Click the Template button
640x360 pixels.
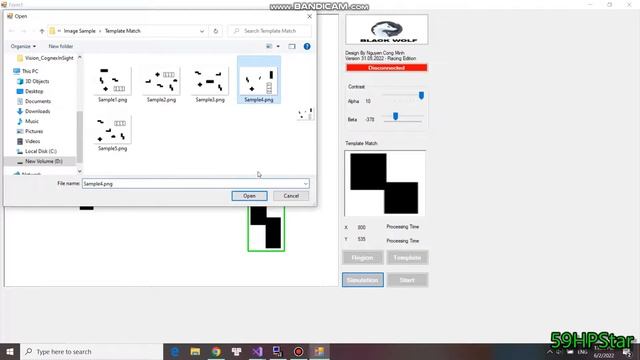pyautogui.click(x=407, y=258)
